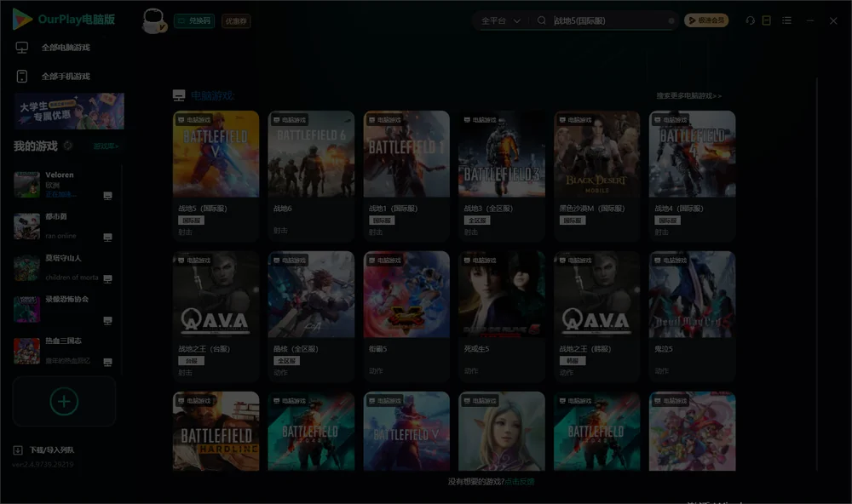Screen dimensions: 852x504
Task: Click 电脑游戏 badge on 战地6 card
Action: tap(289, 119)
